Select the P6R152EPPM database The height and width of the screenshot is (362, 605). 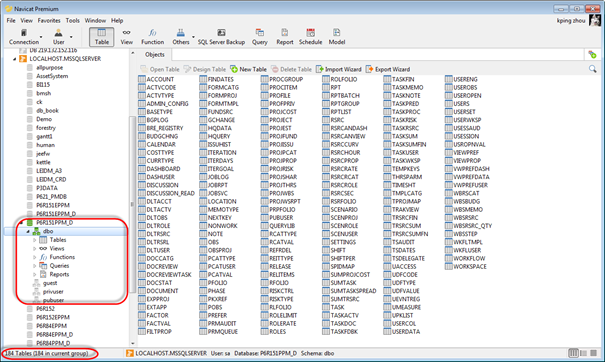pos(53,317)
